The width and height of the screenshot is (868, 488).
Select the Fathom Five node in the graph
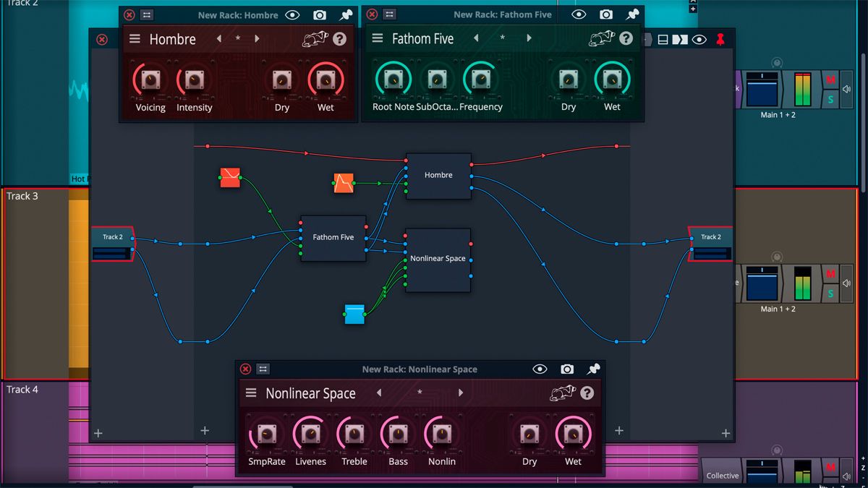[333, 237]
